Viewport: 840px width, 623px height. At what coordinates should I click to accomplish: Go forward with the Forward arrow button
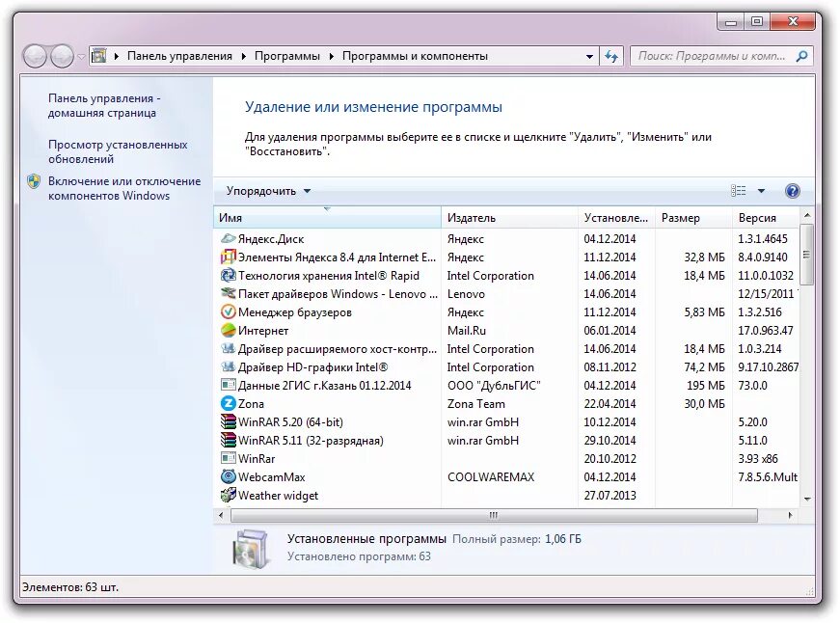coord(62,56)
